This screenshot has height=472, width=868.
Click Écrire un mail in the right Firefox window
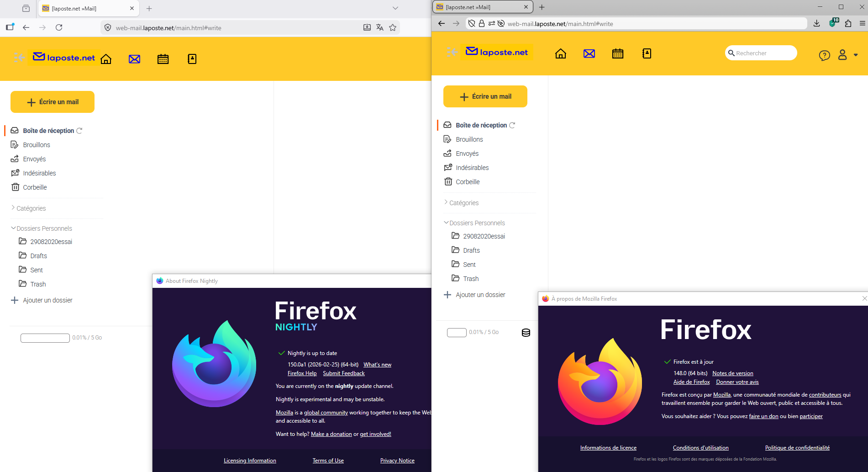485,96
